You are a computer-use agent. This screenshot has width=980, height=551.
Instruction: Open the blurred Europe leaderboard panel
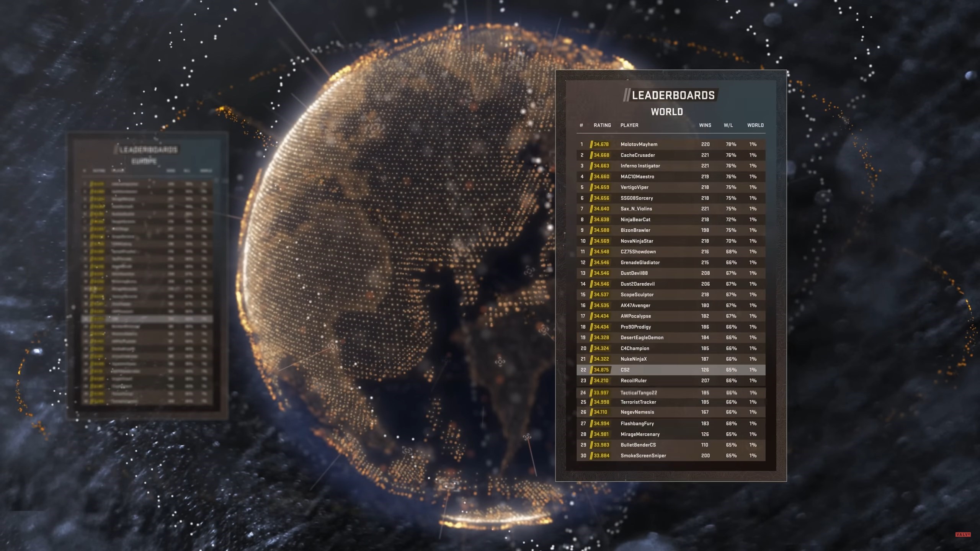(x=147, y=276)
